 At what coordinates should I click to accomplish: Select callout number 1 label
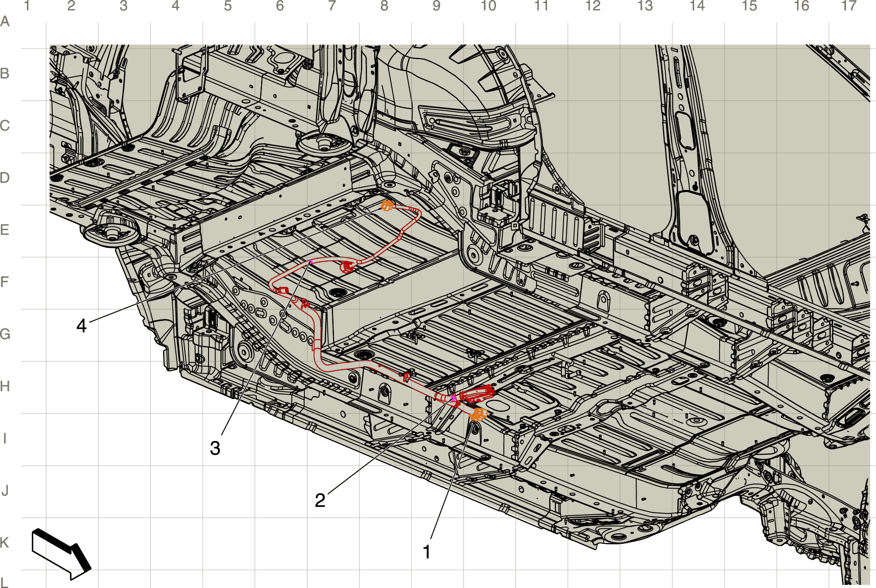[x=426, y=552]
